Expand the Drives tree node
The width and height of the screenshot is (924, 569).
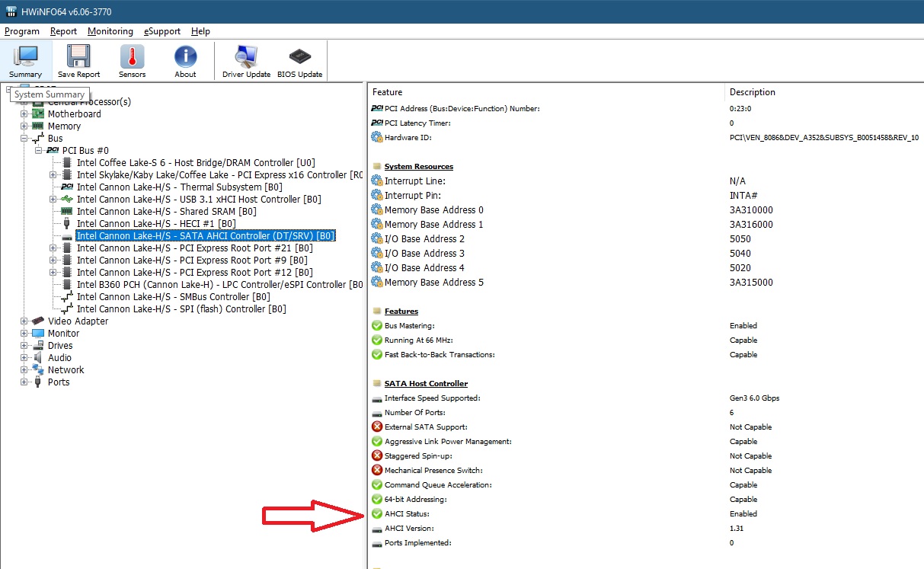(x=24, y=345)
